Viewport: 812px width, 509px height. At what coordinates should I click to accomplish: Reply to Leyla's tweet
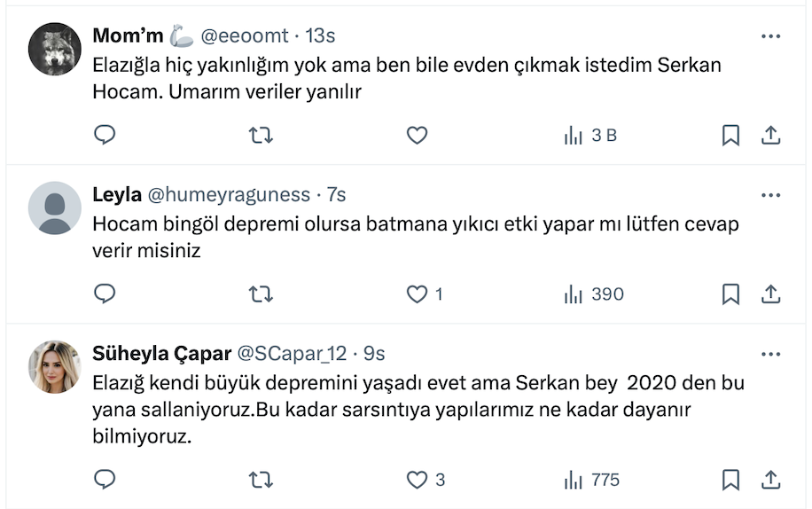coord(105,294)
